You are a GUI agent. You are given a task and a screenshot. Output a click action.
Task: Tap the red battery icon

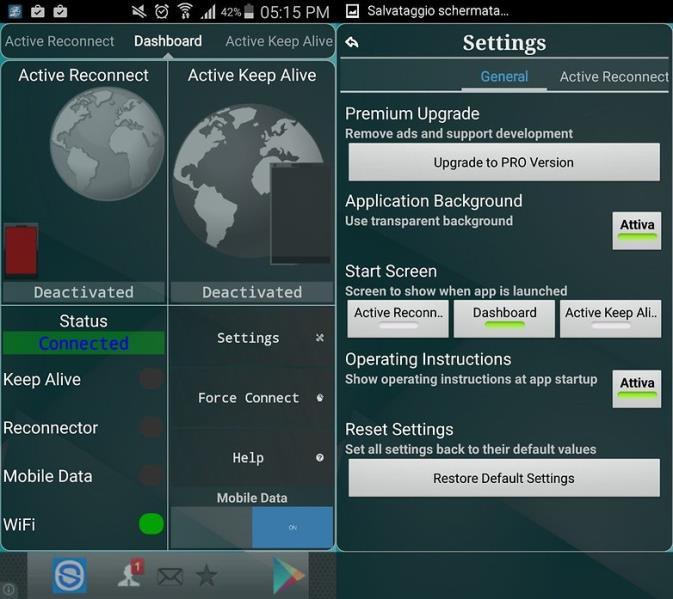pyautogui.click(x=21, y=250)
